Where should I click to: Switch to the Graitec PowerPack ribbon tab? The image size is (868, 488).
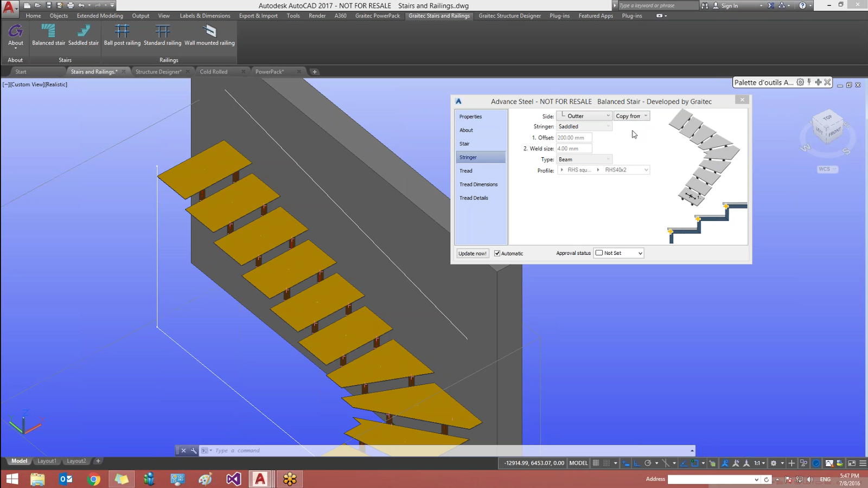click(x=376, y=16)
